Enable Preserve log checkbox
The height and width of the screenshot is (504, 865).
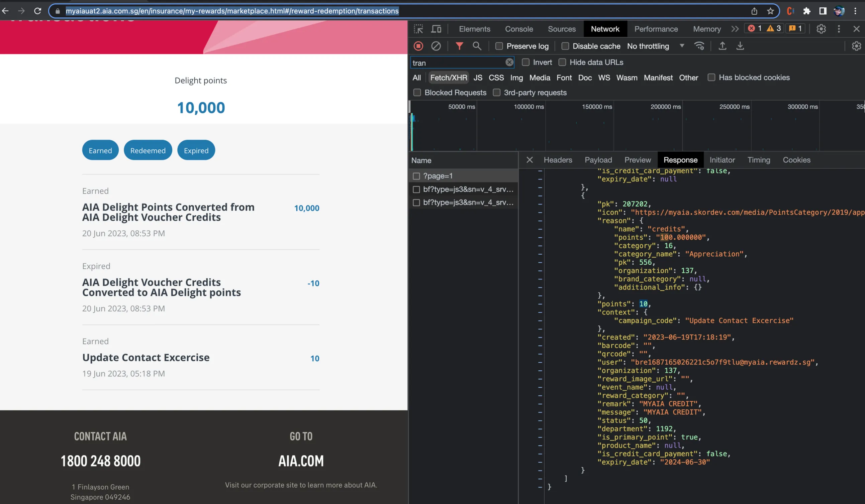[x=499, y=46]
